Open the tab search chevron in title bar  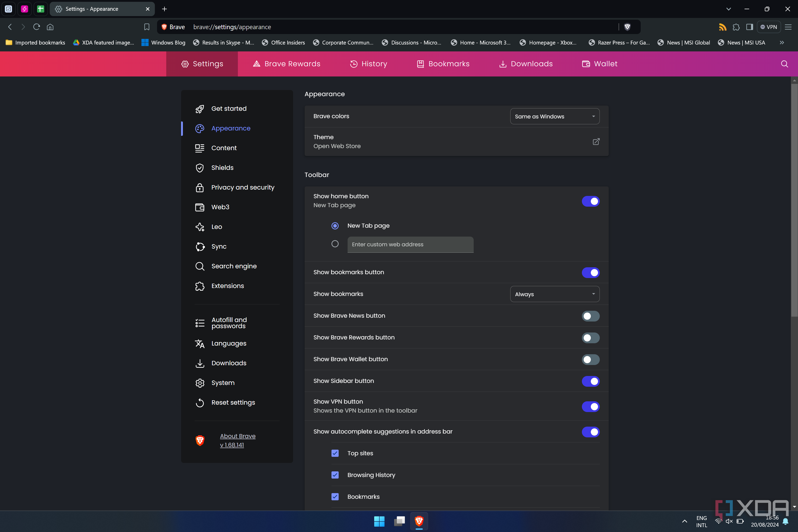pyautogui.click(x=728, y=9)
